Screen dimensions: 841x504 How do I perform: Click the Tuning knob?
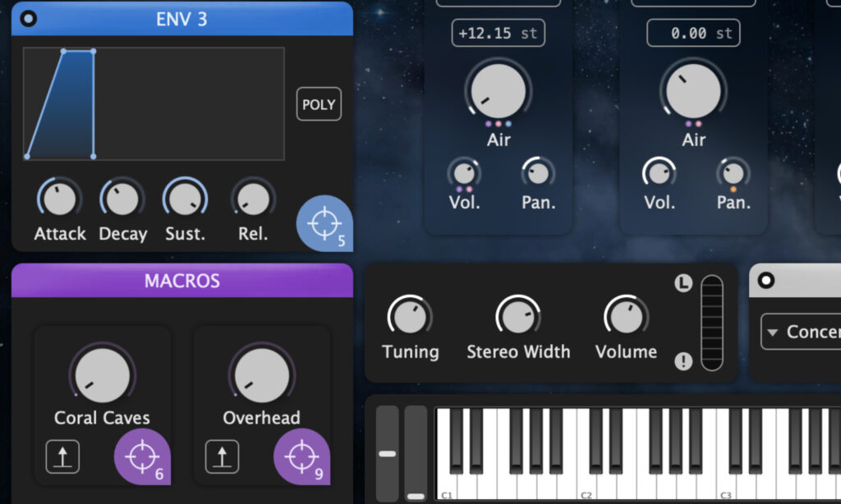[x=410, y=317]
